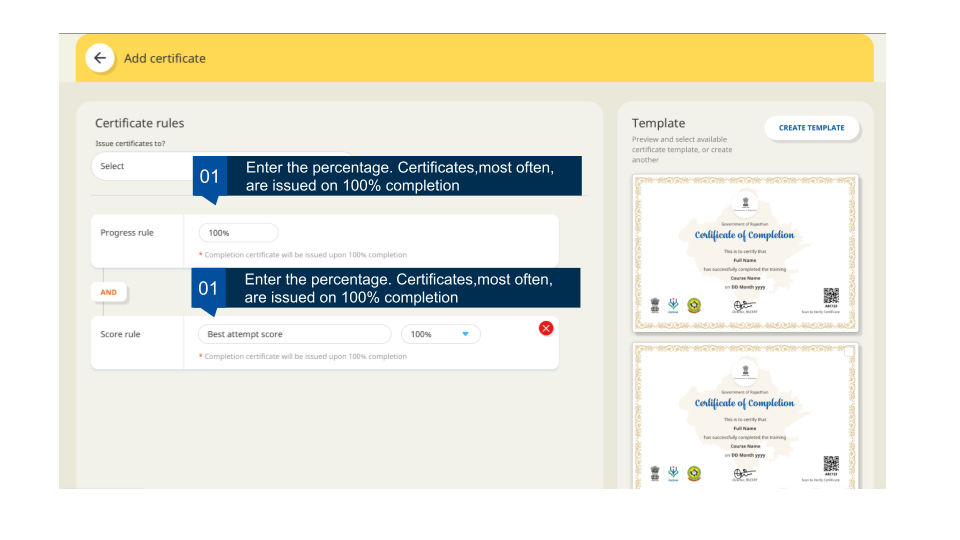Click the upper 01 tooltip callout
Screen dimensions: 960x540
[x=387, y=176]
